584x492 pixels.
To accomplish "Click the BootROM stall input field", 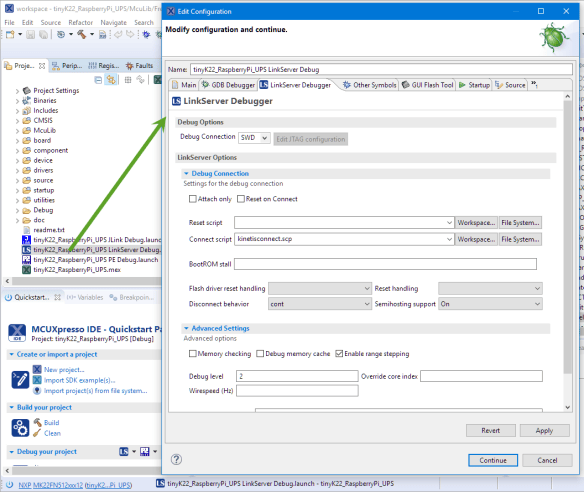I will (385, 264).
